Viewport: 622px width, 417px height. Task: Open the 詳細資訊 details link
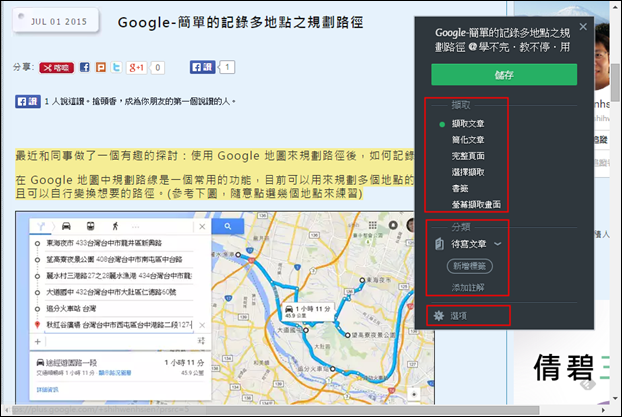coord(47,390)
